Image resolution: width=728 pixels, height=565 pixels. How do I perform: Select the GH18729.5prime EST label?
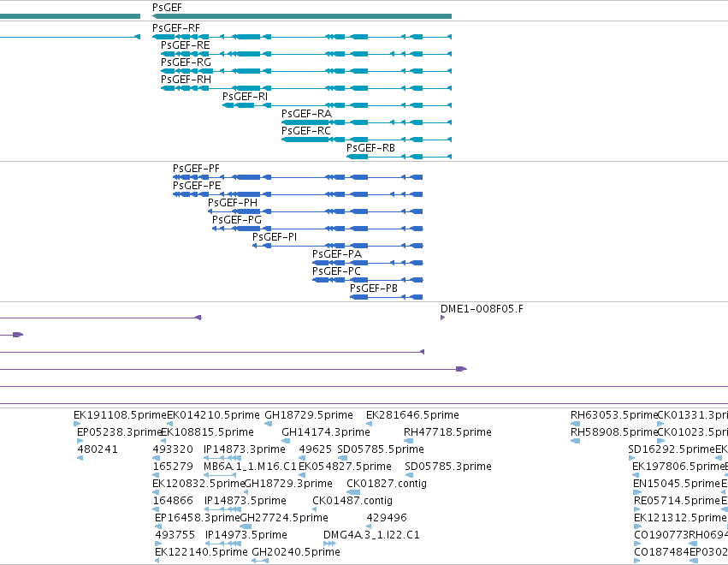pyautogui.click(x=309, y=415)
